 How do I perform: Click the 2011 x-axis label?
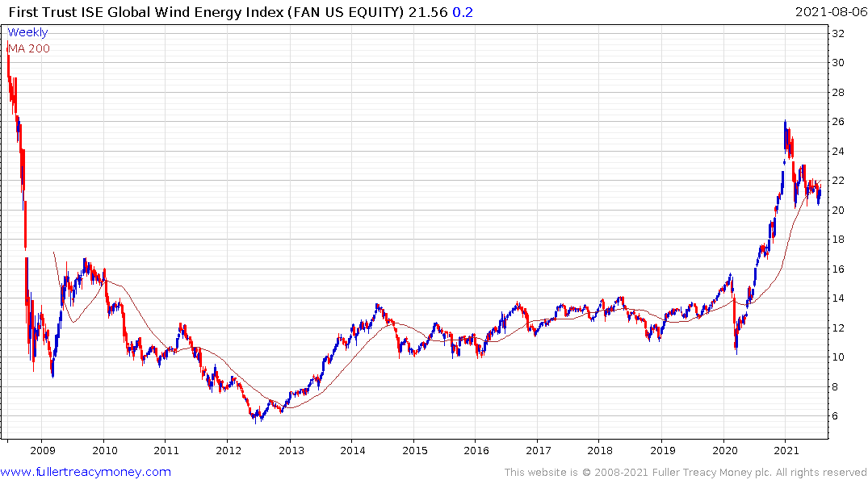166,450
